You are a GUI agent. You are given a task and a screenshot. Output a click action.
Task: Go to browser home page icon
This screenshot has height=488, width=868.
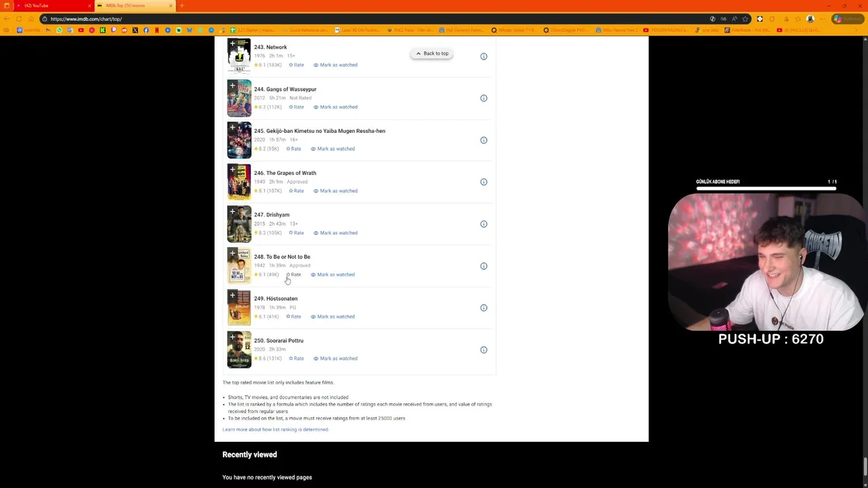(x=31, y=19)
